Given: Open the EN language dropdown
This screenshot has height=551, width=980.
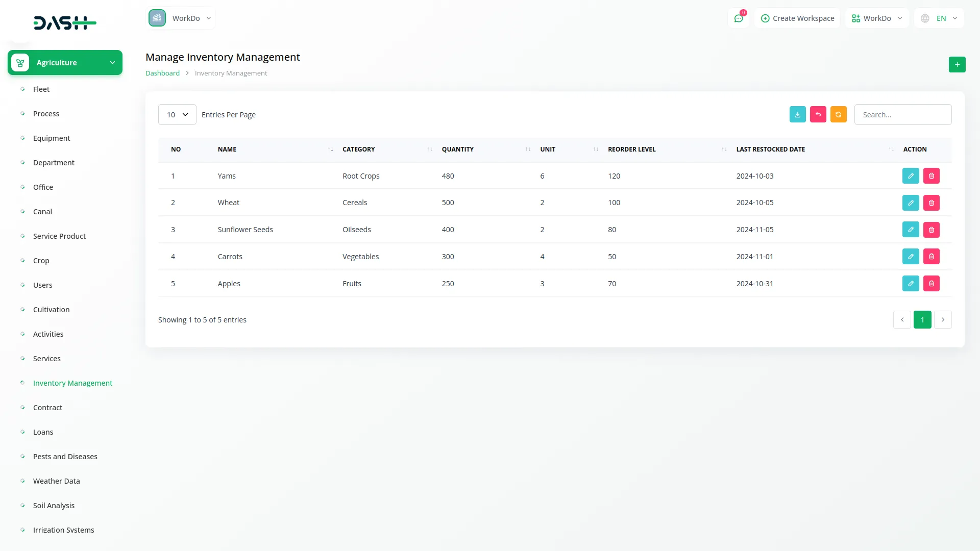Looking at the screenshot, I should [939, 18].
